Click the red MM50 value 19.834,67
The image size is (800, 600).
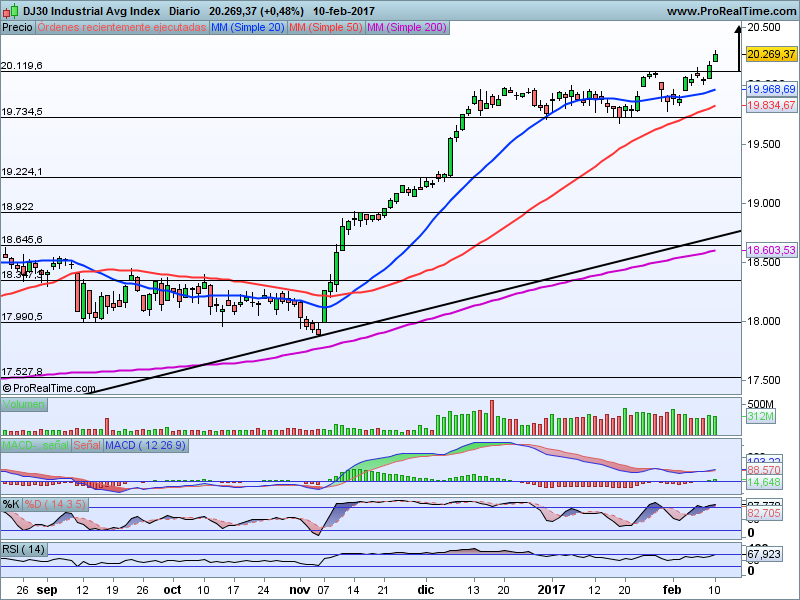coord(771,105)
